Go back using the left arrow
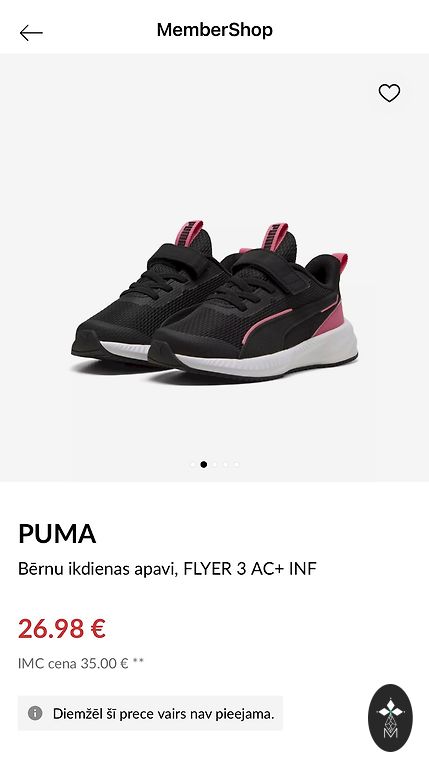The width and height of the screenshot is (429, 768). coord(31,33)
